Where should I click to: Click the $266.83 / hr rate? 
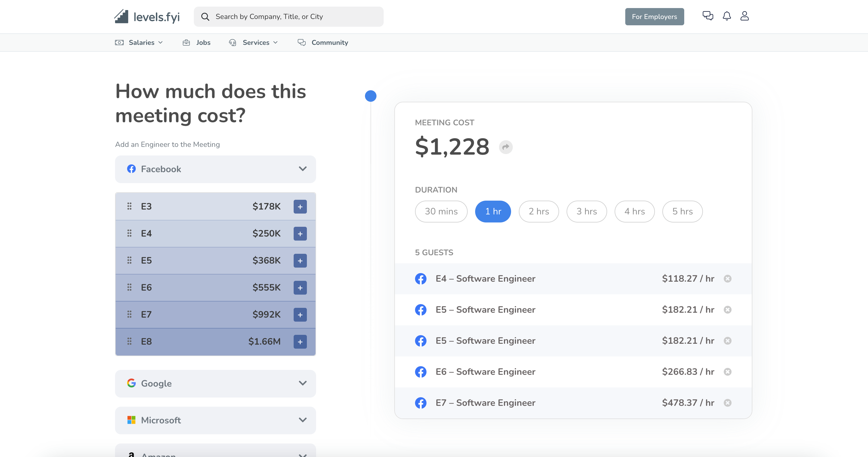688,371
